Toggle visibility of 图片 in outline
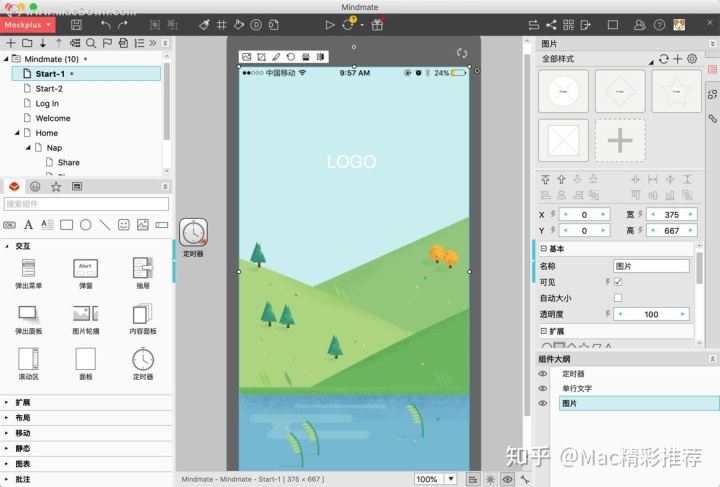The height and width of the screenshot is (487, 720). pyautogui.click(x=542, y=403)
